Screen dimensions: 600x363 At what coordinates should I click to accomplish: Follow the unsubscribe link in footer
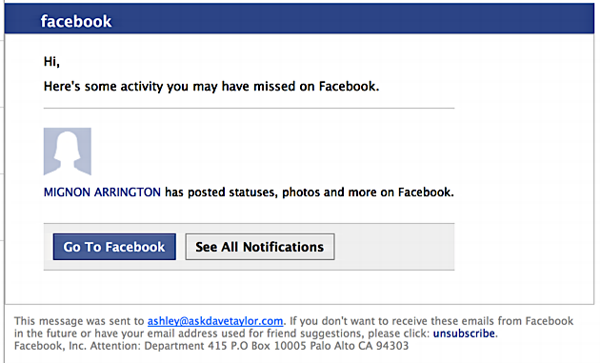pyautogui.click(x=464, y=333)
